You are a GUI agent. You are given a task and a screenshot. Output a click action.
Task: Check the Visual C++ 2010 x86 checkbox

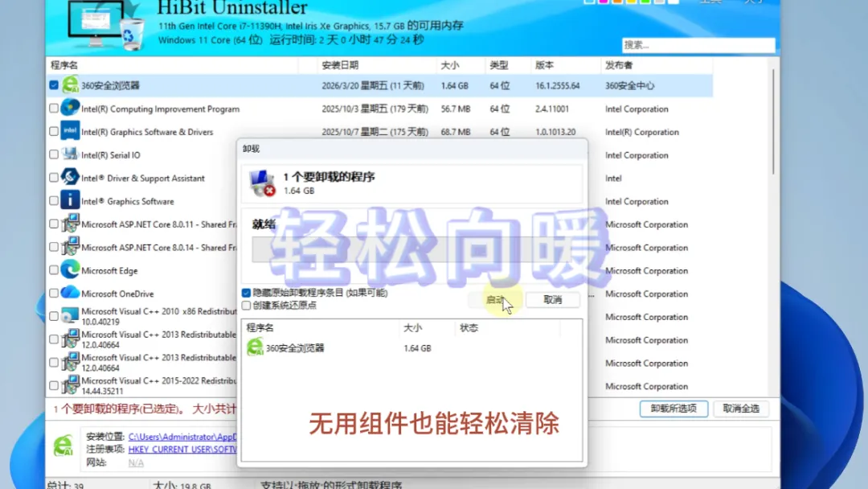point(54,316)
